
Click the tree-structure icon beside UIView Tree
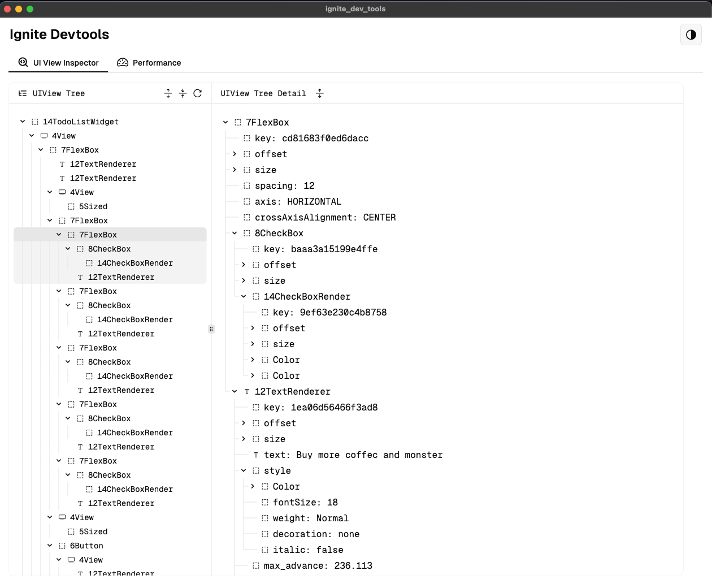tap(22, 93)
